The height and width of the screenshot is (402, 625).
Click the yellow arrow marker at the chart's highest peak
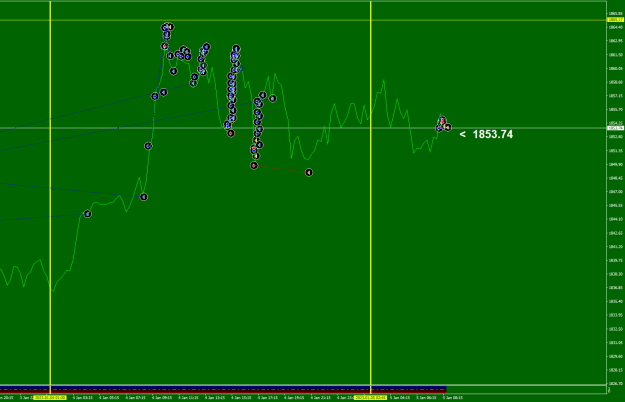tap(170, 27)
